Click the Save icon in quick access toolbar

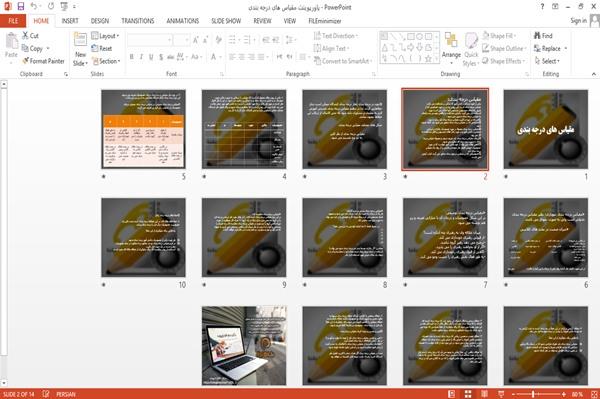pyautogui.click(x=21, y=6)
